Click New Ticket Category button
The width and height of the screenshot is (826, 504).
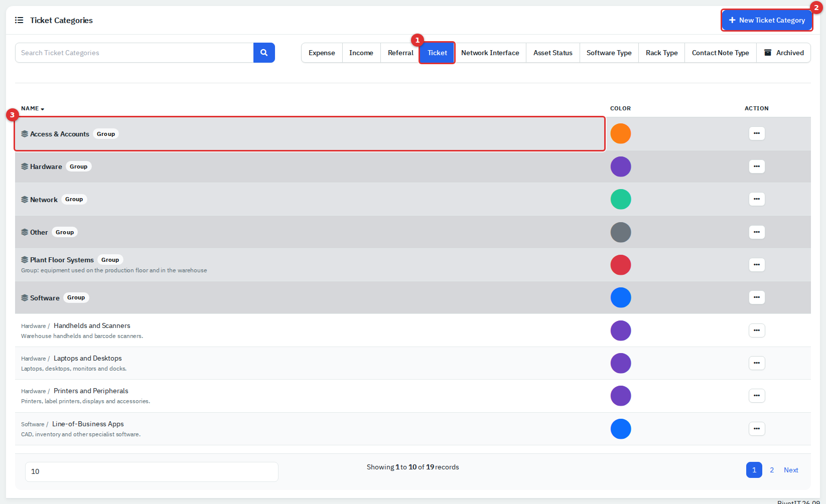[767, 20]
